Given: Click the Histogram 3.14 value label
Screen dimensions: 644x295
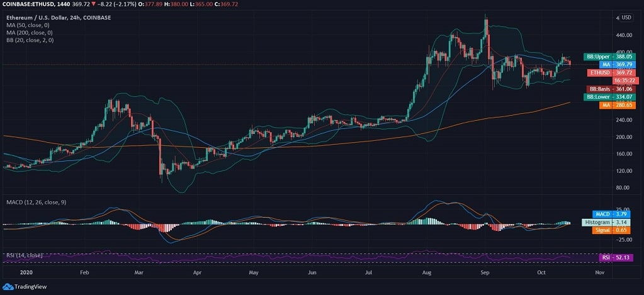Looking at the screenshot, I should [606, 223].
